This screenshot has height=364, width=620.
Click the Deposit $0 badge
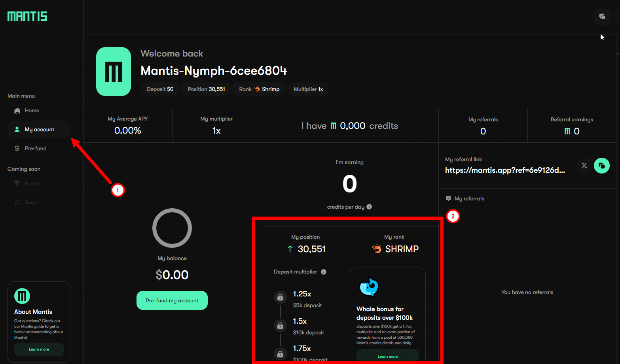[160, 89]
